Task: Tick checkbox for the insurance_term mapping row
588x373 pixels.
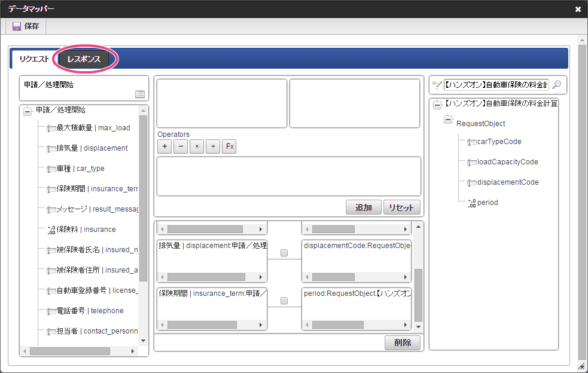Action: click(x=284, y=301)
